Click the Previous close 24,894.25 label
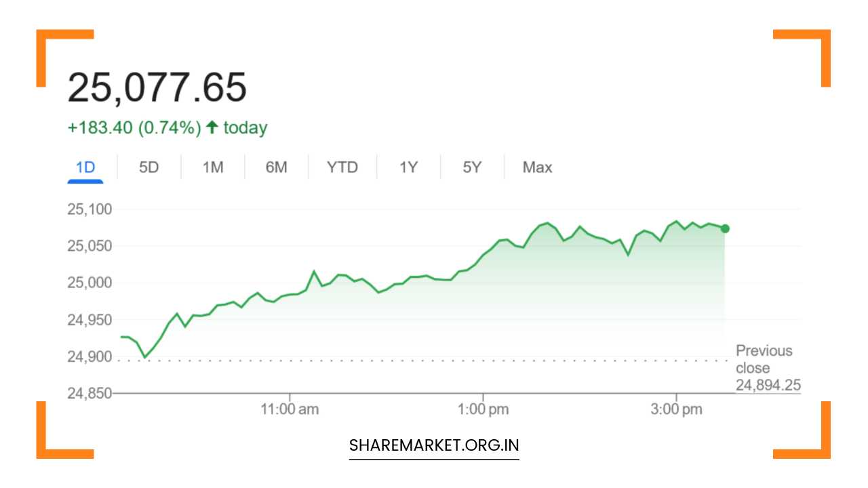 tap(768, 368)
